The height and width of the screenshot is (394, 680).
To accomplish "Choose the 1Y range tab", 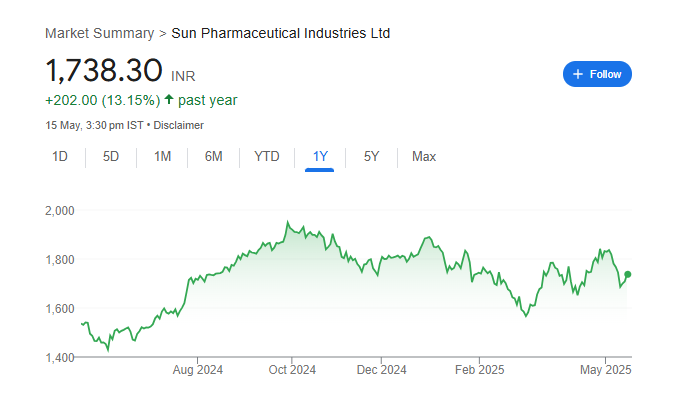I will click(320, 156).
